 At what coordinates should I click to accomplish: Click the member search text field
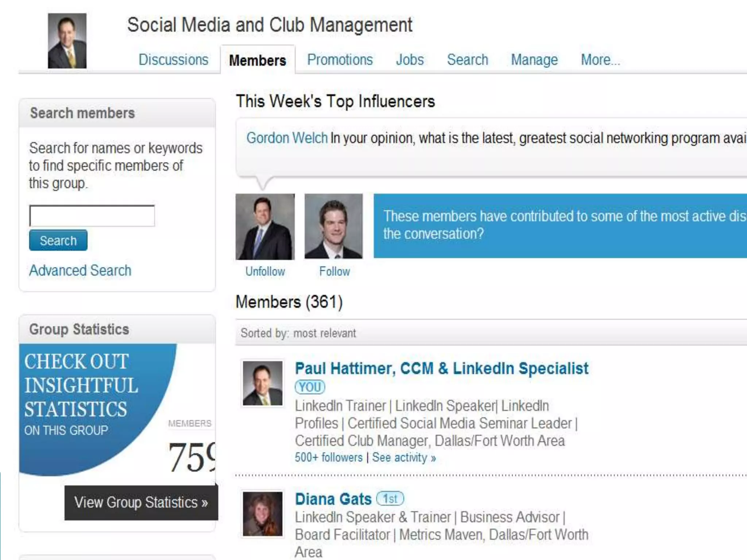[x=92, y=216]
